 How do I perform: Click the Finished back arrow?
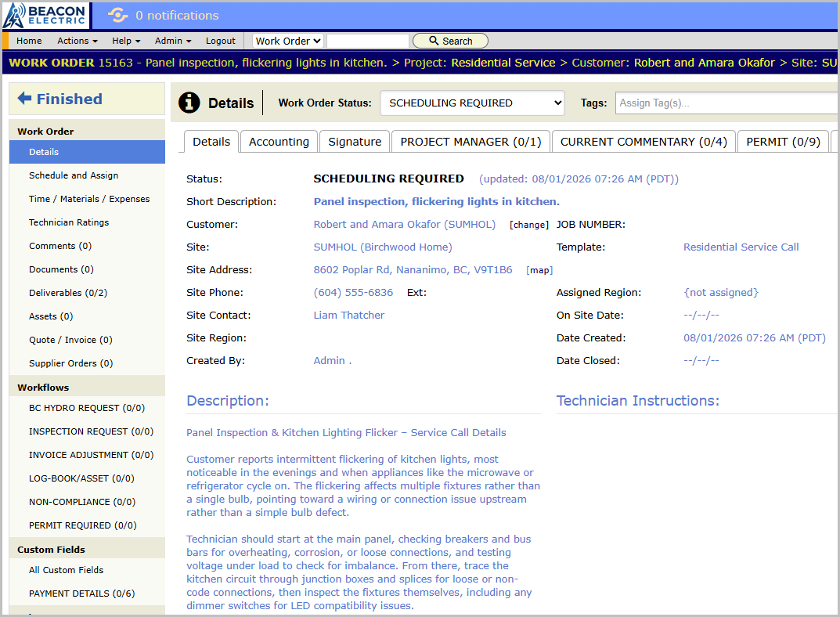pyautogui.click(x=24, y=98)
